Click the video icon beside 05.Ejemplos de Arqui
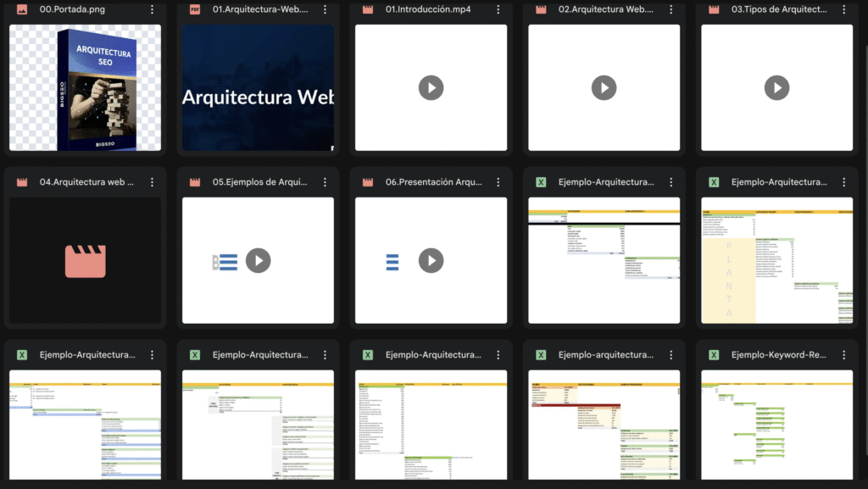This screenshot has width=868, height=489. [x=195, y=182]
